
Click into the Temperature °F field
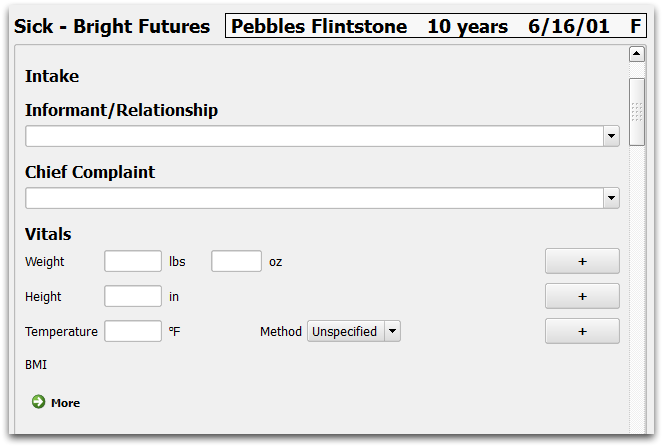point(133,331)
